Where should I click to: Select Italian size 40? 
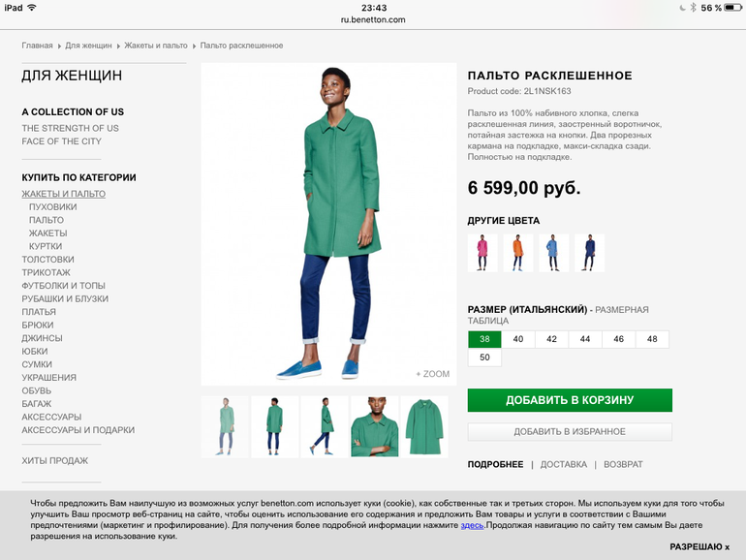tap(518, 339)
